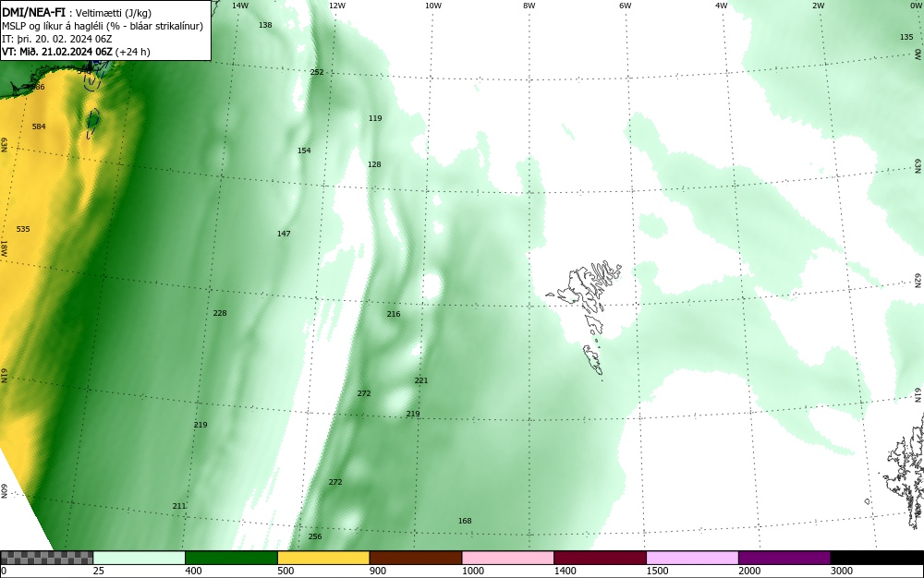Click the '12W' longitude label
Image resolution: width=924 pixels, height=578 pixels.
pos(336,6)
